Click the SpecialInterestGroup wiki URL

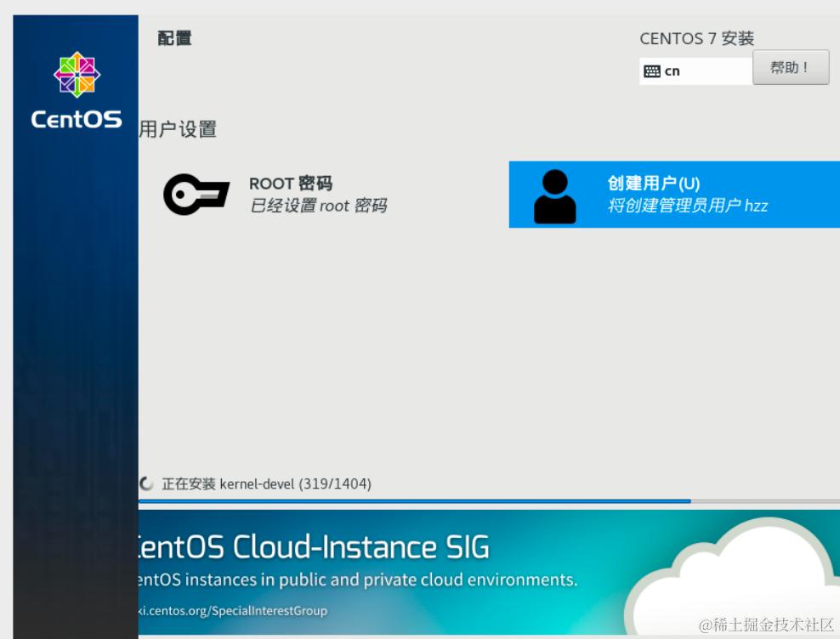pyautogui.click(x=232, y=611)
